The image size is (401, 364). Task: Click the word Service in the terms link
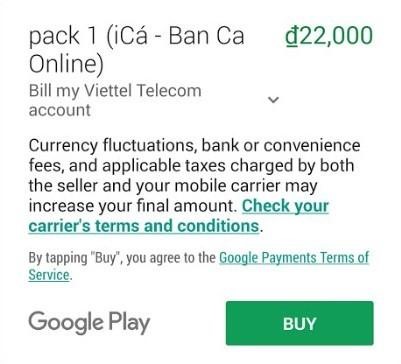coord(49,275)
